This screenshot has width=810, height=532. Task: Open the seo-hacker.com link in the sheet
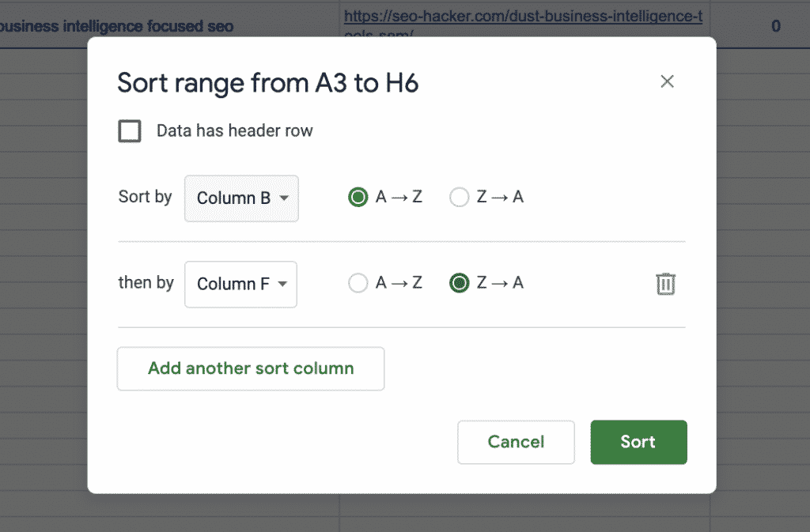click(x=522, y=17)
